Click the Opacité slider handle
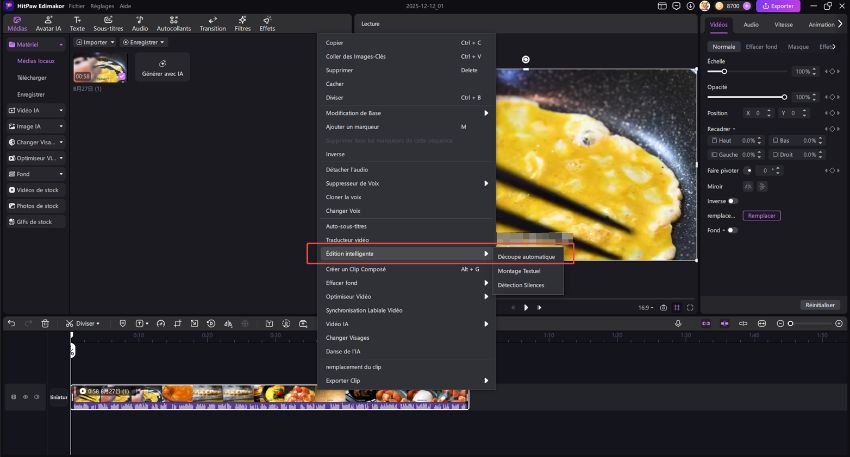Screen dimensions: 850x457 click(x=784, y=97)
